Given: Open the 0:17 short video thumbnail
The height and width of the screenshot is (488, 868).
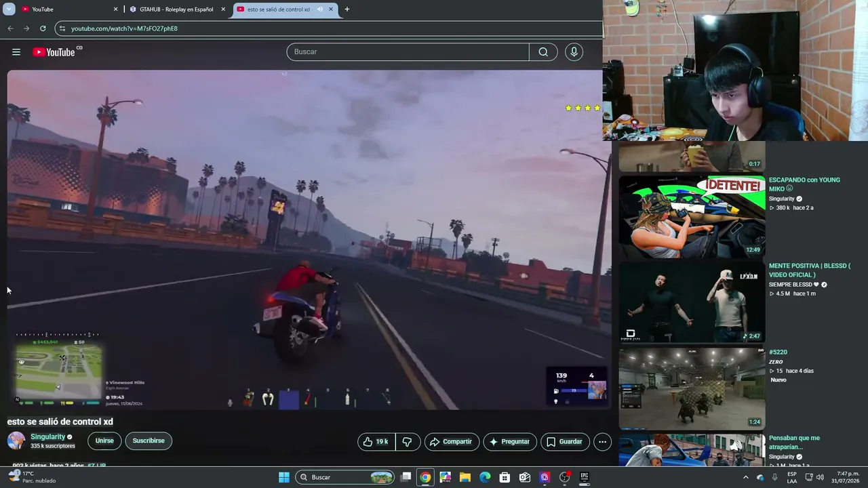Looking at the screenshot, I should pyautogui.click(x=692, y=157).
